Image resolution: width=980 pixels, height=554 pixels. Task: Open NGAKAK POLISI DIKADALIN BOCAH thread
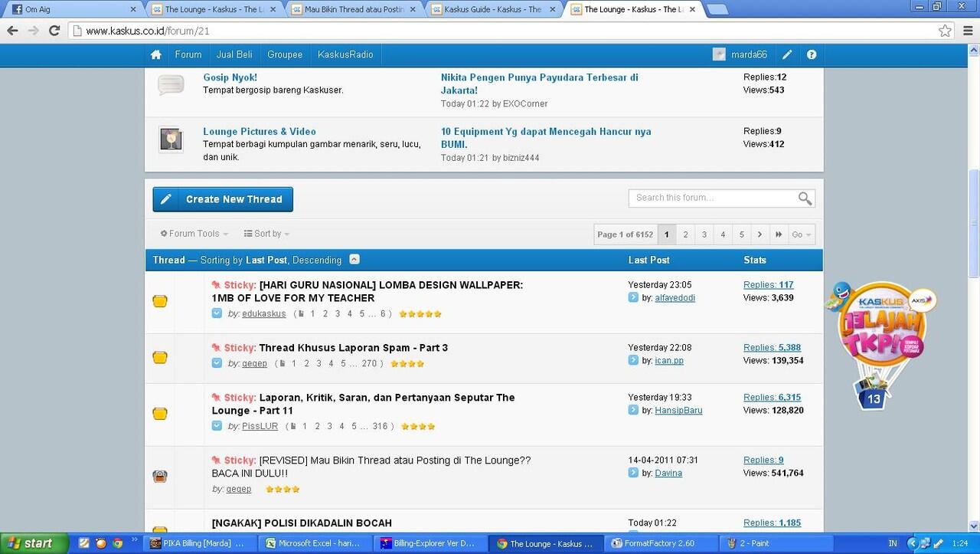tap(302, 523)
